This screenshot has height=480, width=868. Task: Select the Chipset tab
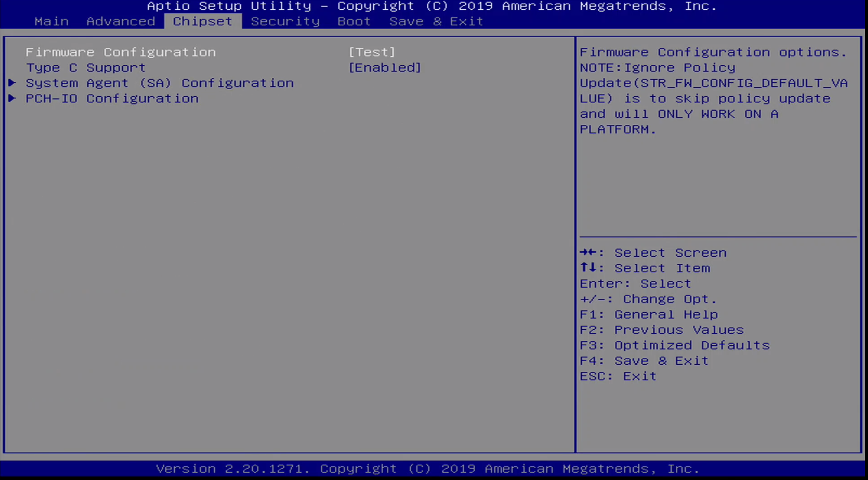(x=203, y=21)
